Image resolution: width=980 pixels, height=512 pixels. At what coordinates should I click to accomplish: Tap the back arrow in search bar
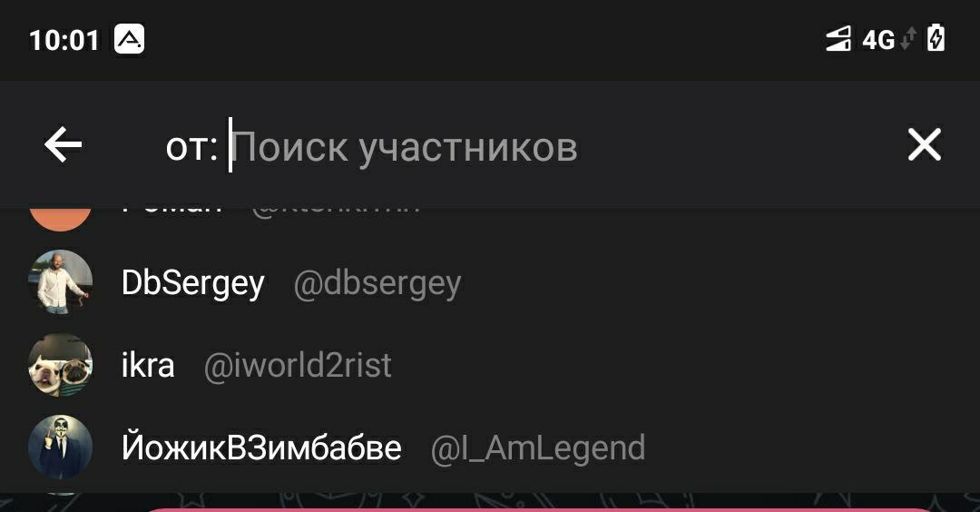(64, 144)
